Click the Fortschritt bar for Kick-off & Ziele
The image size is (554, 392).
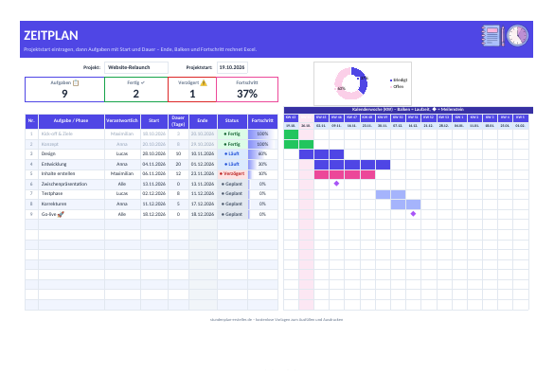coord(262,134)
